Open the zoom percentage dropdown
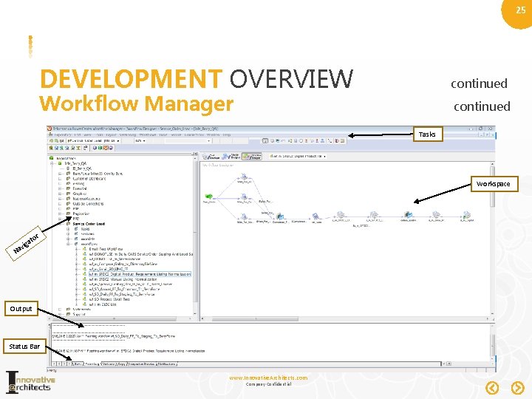The width and height of the screenshot is (532, 399). click(140, 140)
